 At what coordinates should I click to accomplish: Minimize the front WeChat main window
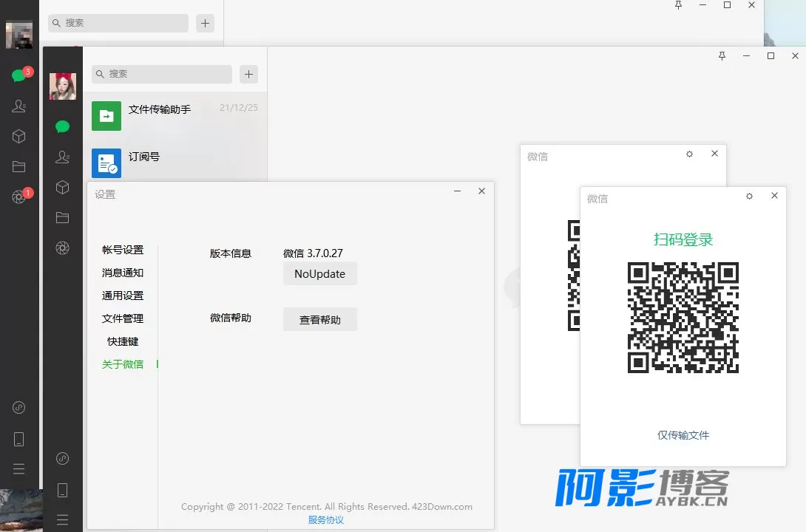746,55
